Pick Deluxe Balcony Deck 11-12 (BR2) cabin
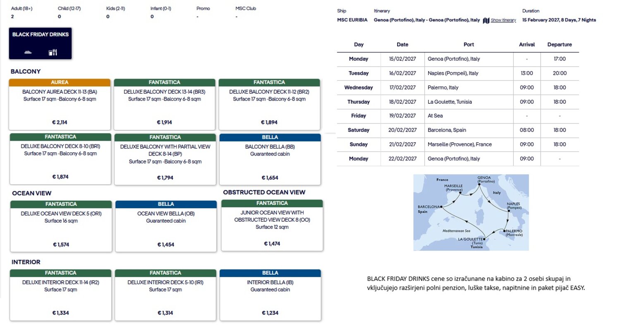644x331 pixels. click(x=269, y=104)
